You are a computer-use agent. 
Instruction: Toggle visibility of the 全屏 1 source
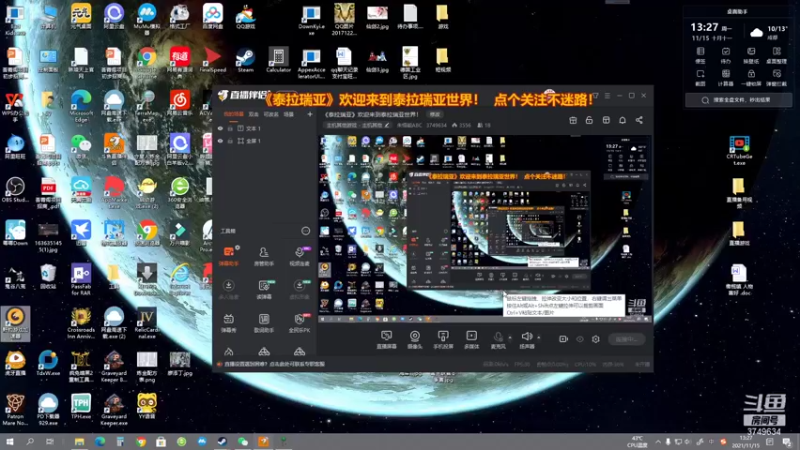point(220,141)
